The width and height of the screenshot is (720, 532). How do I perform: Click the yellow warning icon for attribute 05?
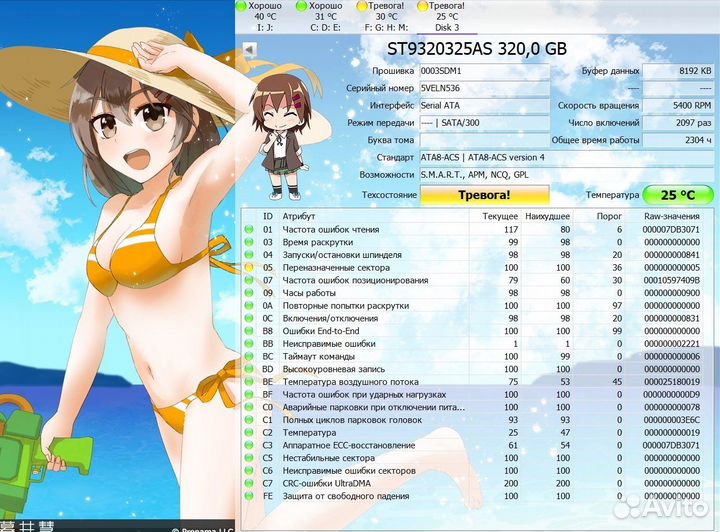pos(249,267)
